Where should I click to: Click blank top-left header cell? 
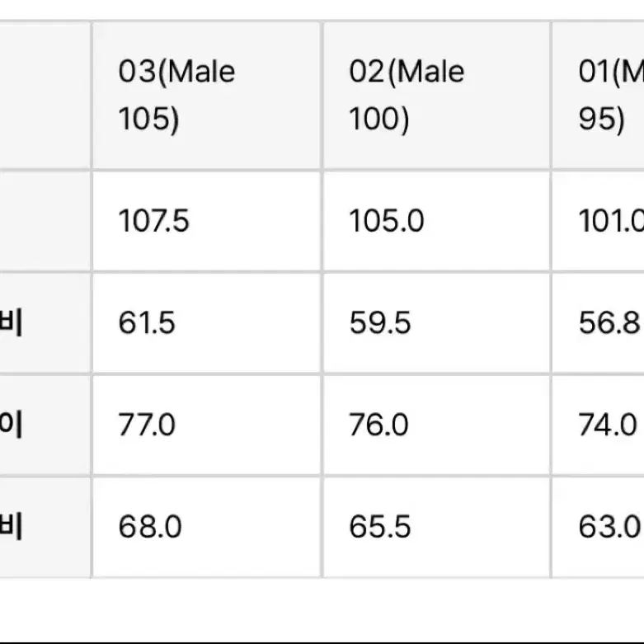[45, 95]
